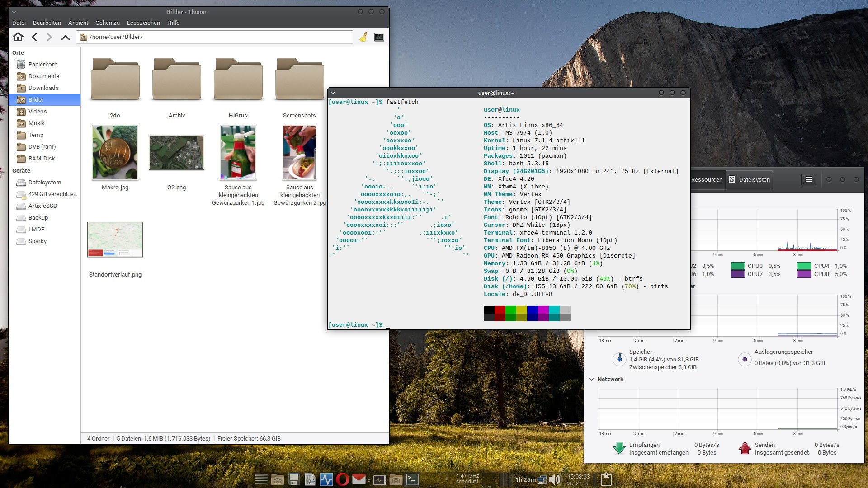Screen dimensions: 868x488
Task: Open DVB (ram) in the Thunar sidebar
Action: coord(44,147)
